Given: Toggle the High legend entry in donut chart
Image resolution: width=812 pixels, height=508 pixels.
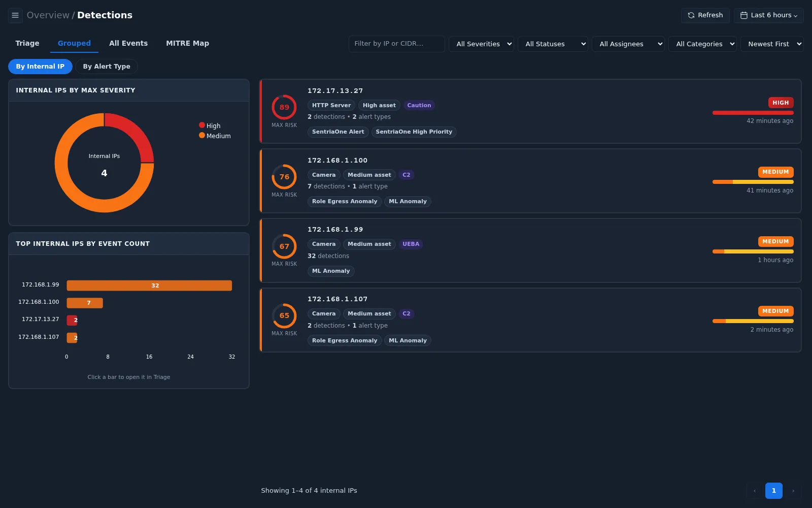Looking at the screenshot, I should [210, 125].
